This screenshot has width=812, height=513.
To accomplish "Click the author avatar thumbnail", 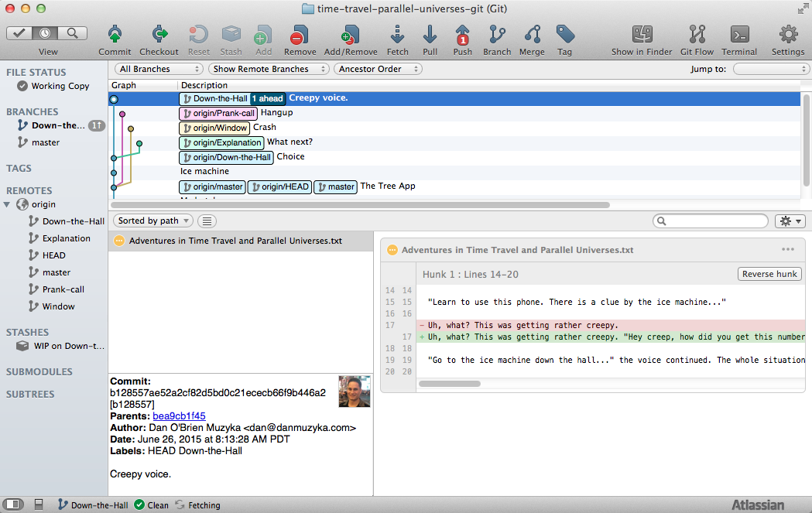I will click(x=355, y=392).
